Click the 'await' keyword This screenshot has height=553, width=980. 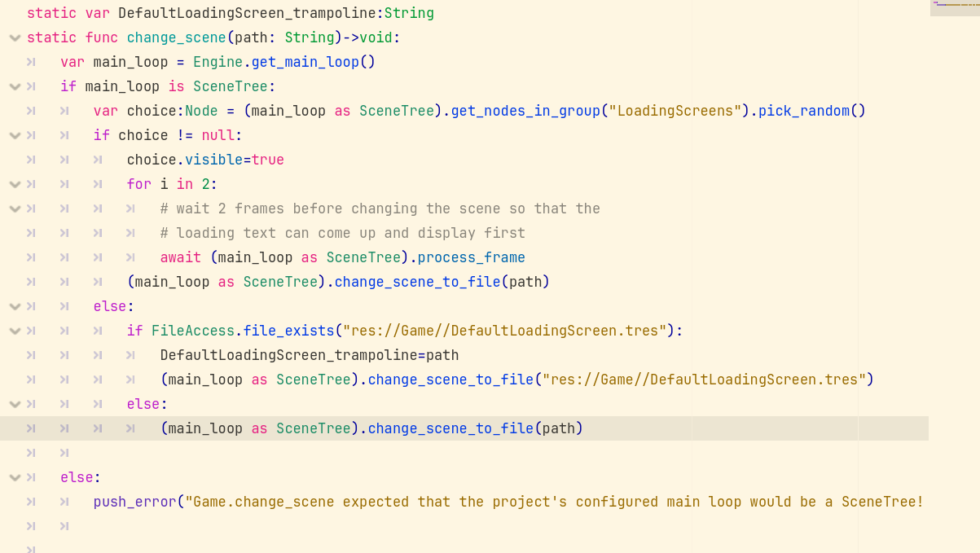tap(180, 257)
